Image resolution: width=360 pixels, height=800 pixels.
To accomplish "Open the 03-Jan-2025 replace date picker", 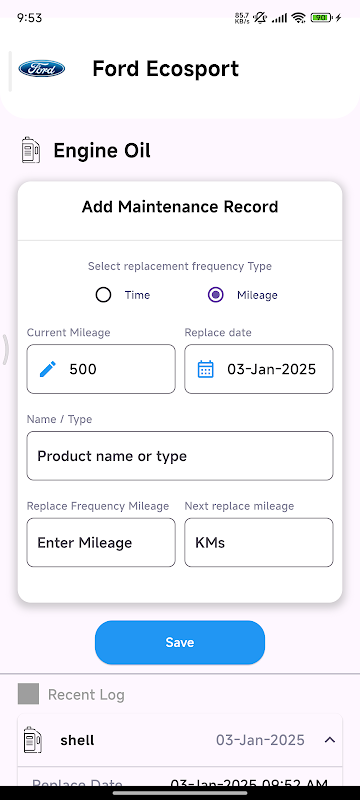I will tap(259, 369).
